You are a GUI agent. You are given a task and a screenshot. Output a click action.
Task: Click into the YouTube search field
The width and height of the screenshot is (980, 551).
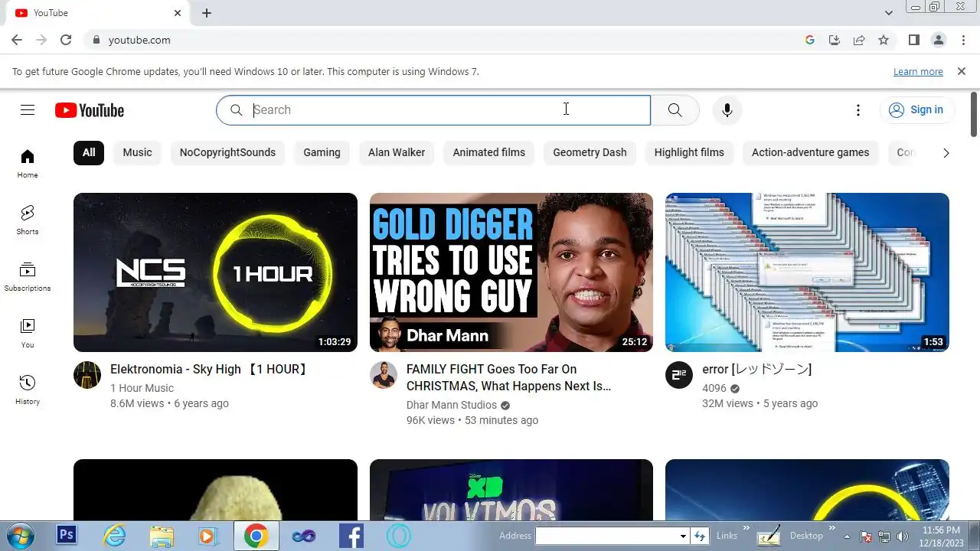(x=433, y=110)
